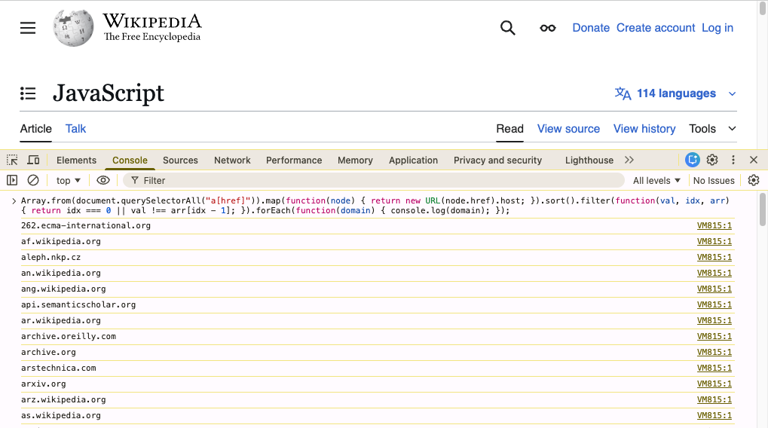Expand the 114 languages selector
This screenshot has width=768, height=428.
coord(675,93)
